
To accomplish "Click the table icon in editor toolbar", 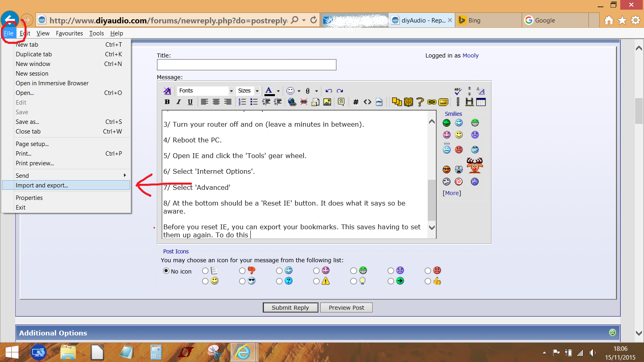I will click(481, 102).
